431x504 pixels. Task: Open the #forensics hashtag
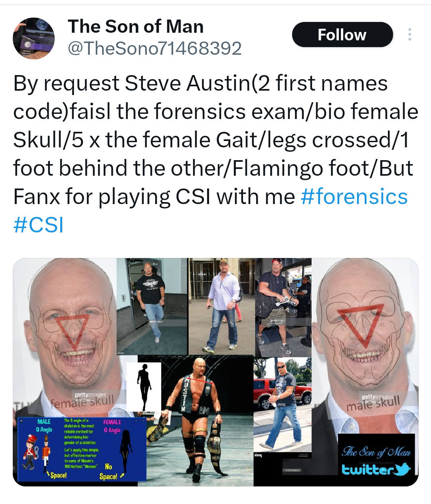(354, 196)
